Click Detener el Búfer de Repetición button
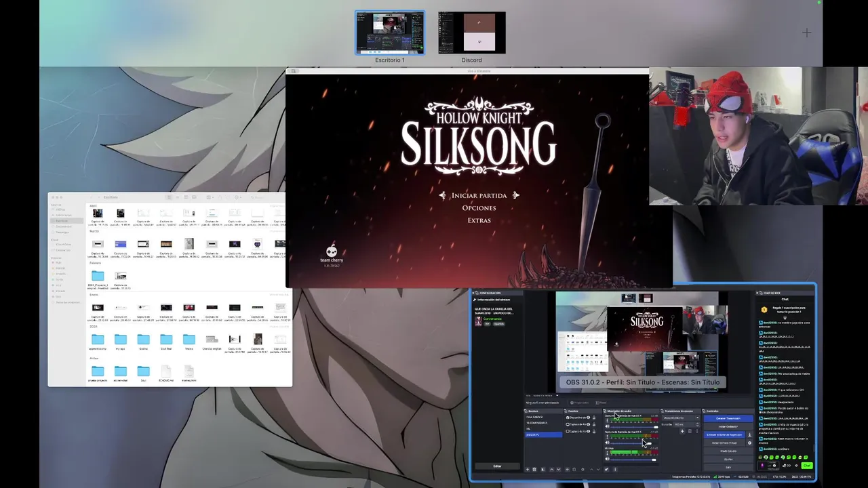The width and height of the screenshot is (868, 488). point(724,435)
